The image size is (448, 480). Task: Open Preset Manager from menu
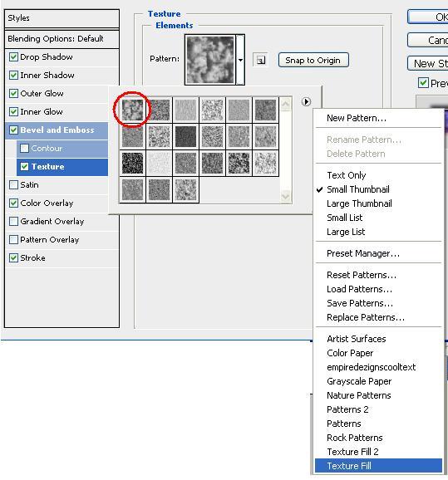379,253
